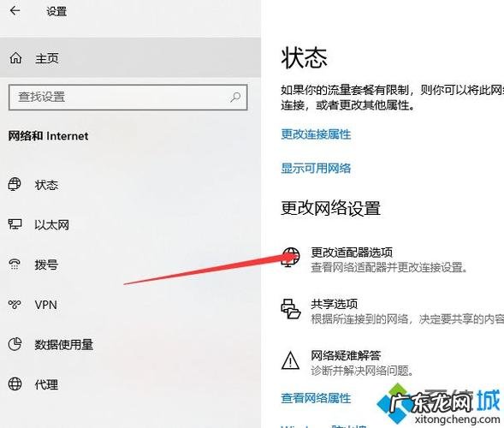
Task: Click the search magnifier icon
Action: pyautogui.click(x=235, y=97)
